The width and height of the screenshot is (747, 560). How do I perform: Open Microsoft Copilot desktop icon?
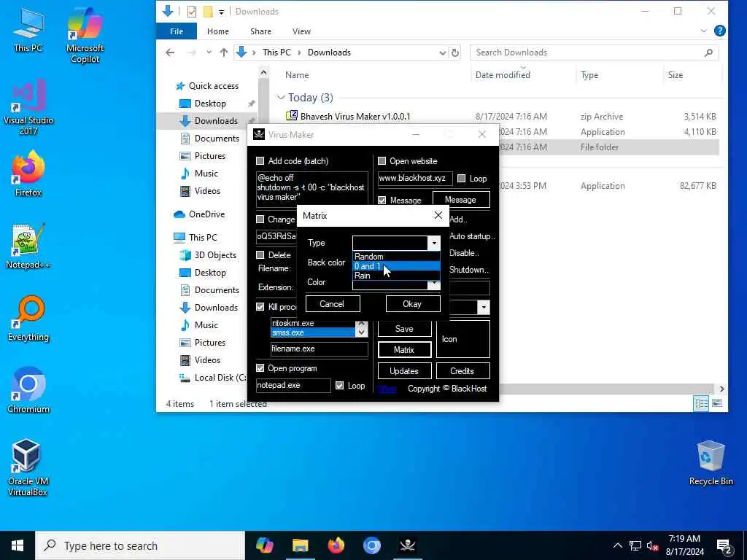85,36
